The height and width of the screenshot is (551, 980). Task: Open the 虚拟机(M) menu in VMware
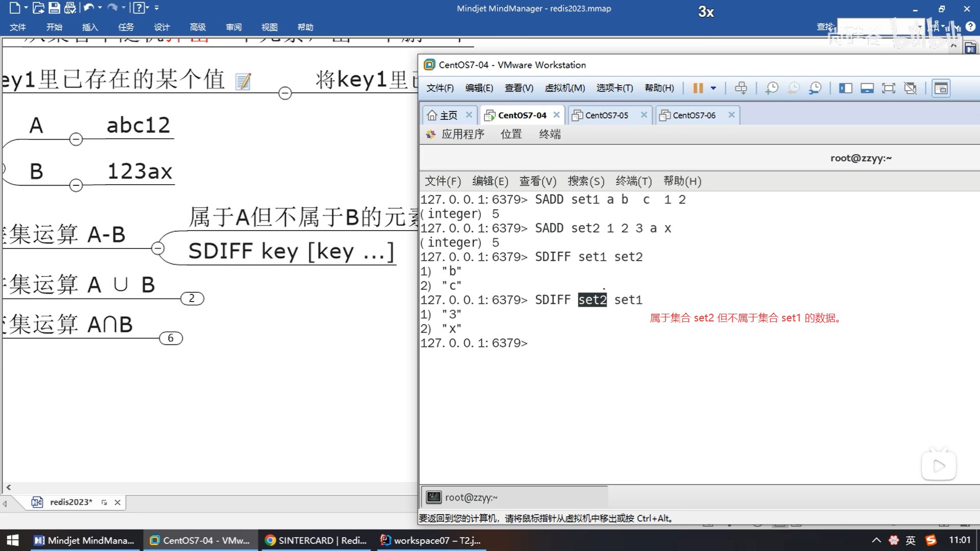click(x=565, y=88)
